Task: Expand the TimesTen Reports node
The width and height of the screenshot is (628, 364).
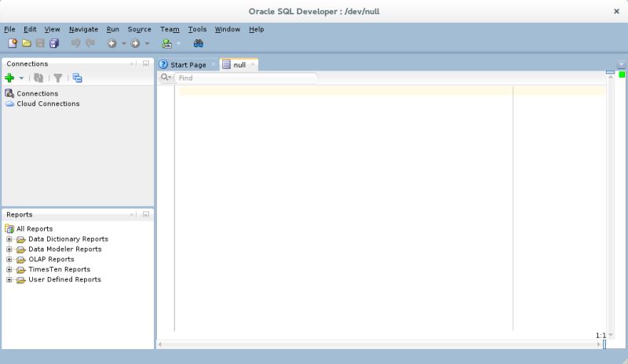Action: [9, 270]
